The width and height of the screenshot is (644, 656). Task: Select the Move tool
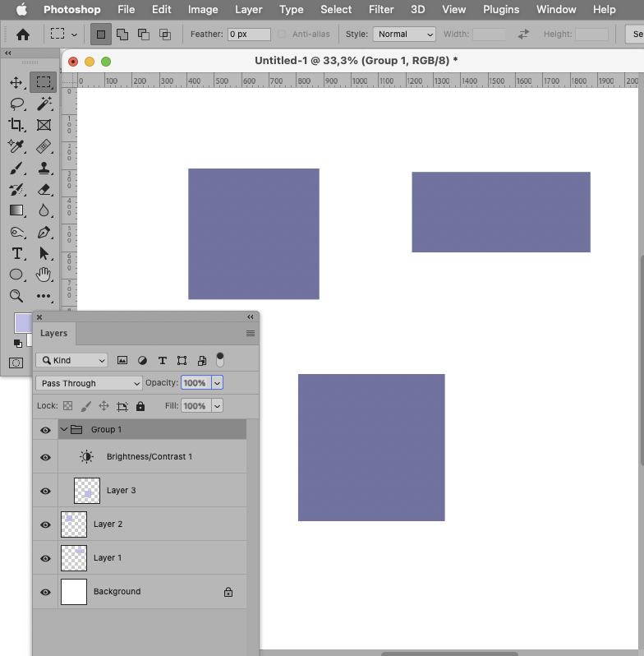(16, 82)
